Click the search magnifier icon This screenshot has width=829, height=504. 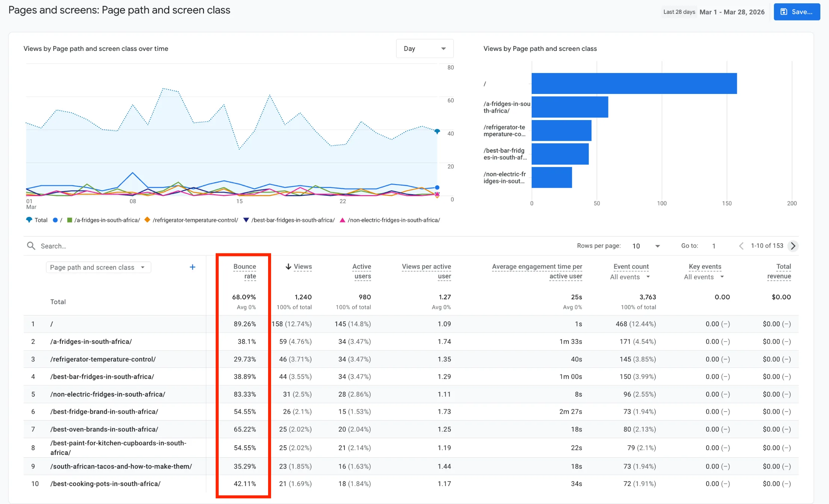(x=31, y=246)
